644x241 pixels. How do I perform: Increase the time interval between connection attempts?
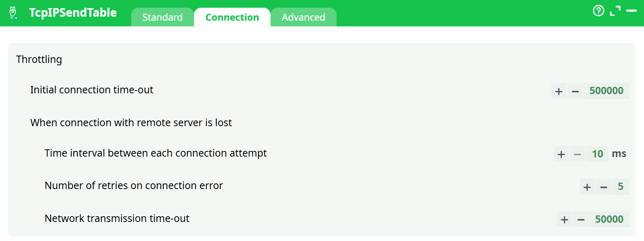(561, 154)
